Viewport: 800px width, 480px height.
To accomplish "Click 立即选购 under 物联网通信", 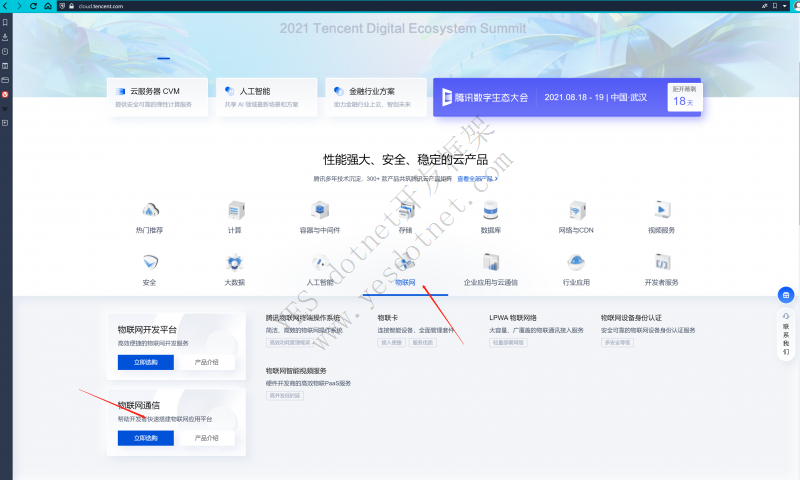I will pos(146,438).
